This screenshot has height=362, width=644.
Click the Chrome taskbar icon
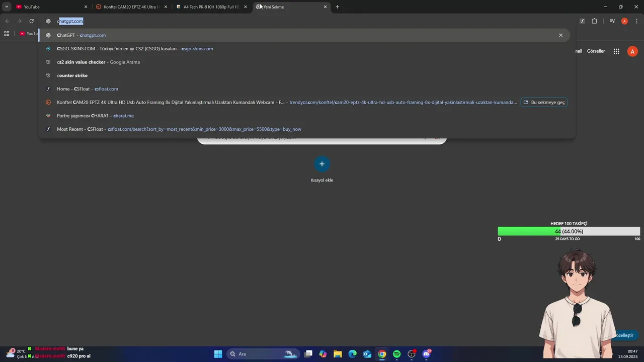pos(382,354)
